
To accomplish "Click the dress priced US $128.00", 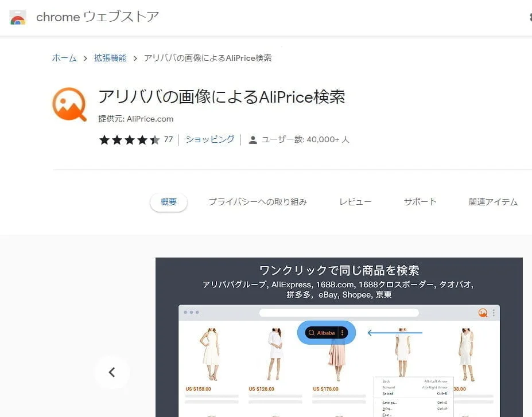I will pyautogui.click(x=275, y=354).
